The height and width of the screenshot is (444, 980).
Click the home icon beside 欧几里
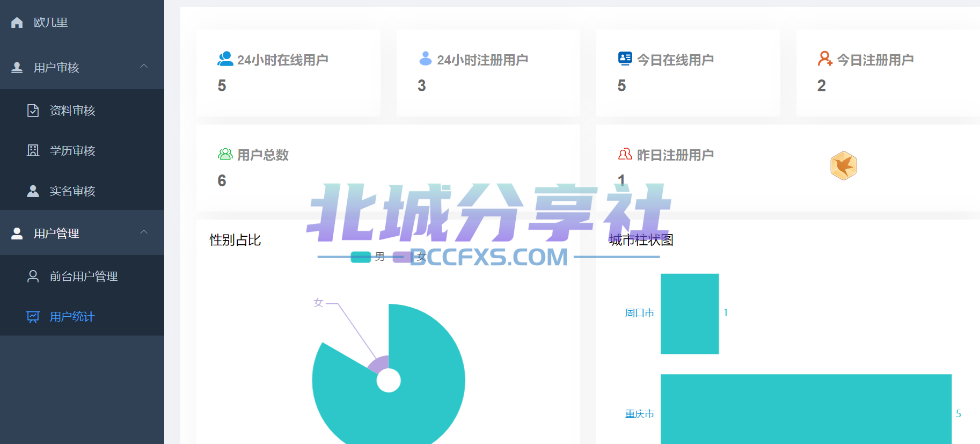pyautogui.click(x=17, y=23)
